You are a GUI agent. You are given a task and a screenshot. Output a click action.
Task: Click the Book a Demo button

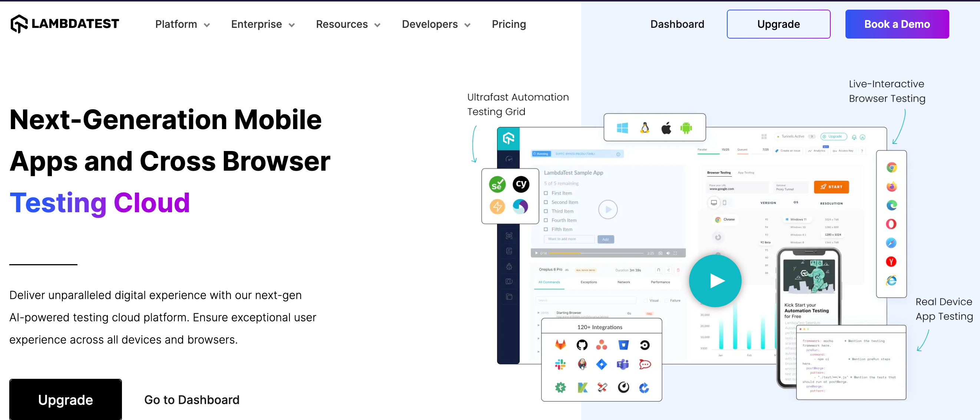(x=897, y=24)
